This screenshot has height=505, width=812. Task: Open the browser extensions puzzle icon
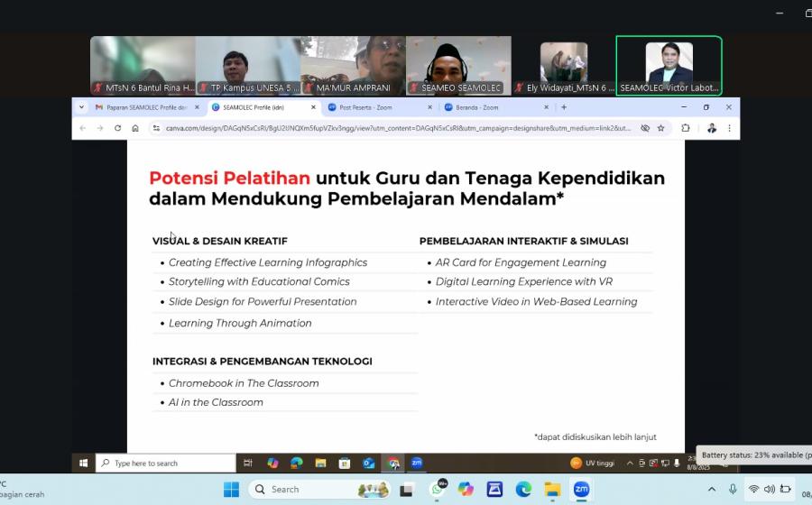[686, 128]
